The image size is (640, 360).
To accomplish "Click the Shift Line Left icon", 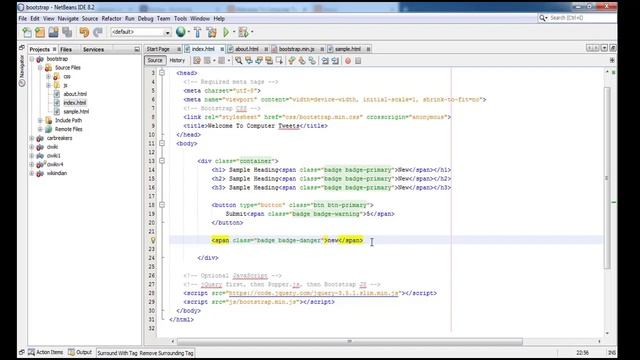I will [325, 61].
